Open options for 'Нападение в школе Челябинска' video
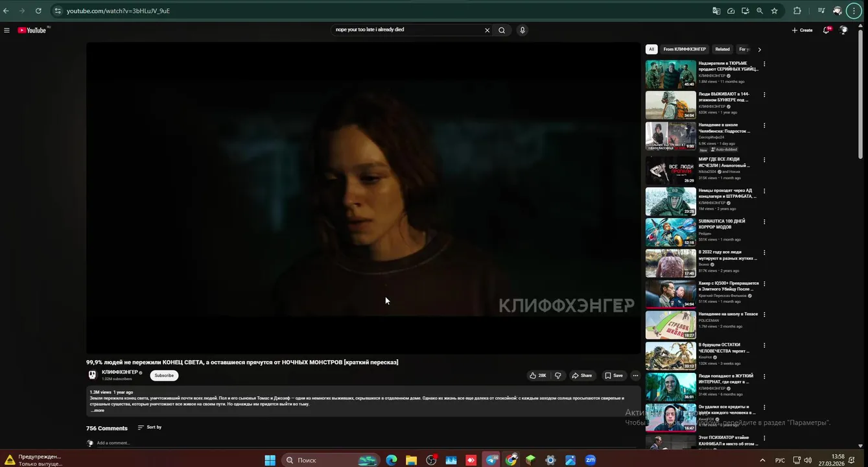The image size is (868, 467). 764,125
